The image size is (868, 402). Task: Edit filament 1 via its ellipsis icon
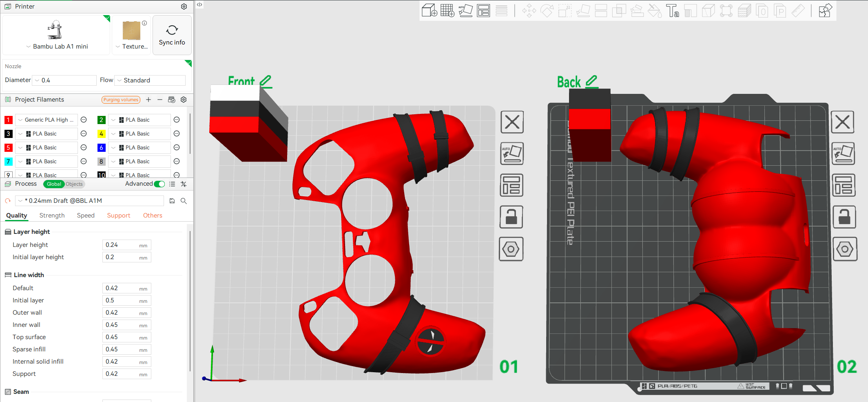(x=84, y=120)
